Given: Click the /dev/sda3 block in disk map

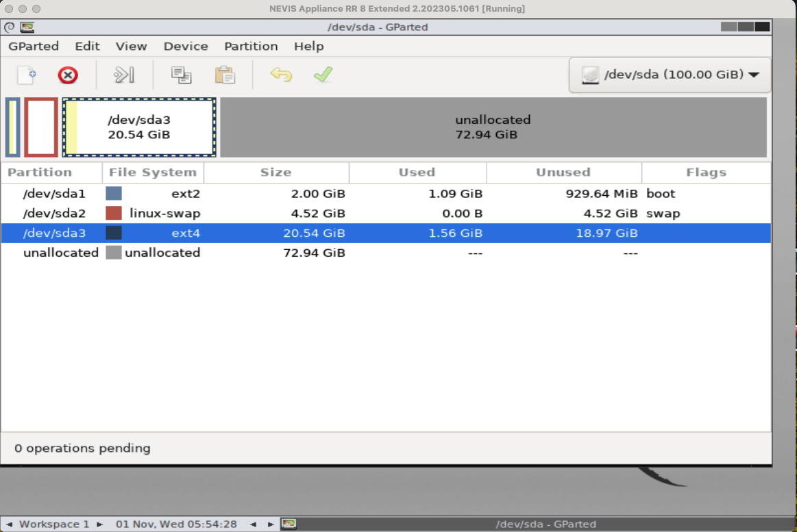Looking at the screenshot, I should 139,127.
